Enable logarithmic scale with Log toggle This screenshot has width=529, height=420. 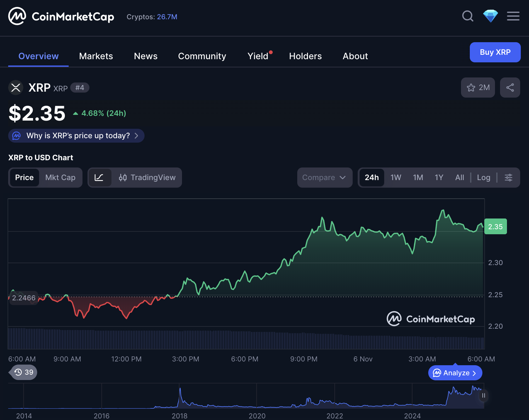[x=483, y=178]
